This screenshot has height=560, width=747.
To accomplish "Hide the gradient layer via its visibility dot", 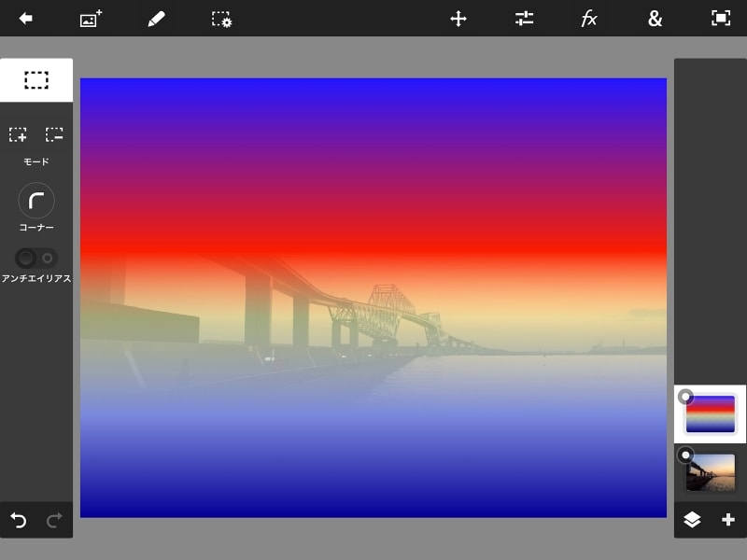I will pyautogui.click(x=685, y=397).
